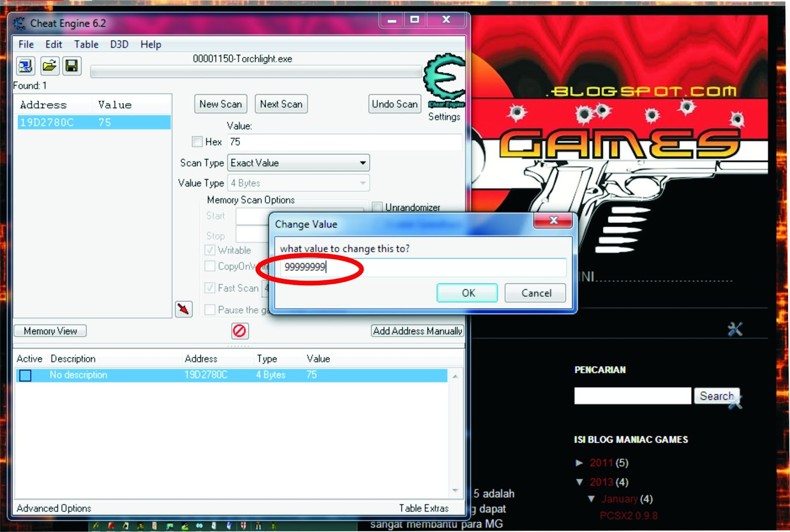Click the red arrow copy-to-address-list icon
The width and height of the screenshot is (790, 532).
click(184, 309)
